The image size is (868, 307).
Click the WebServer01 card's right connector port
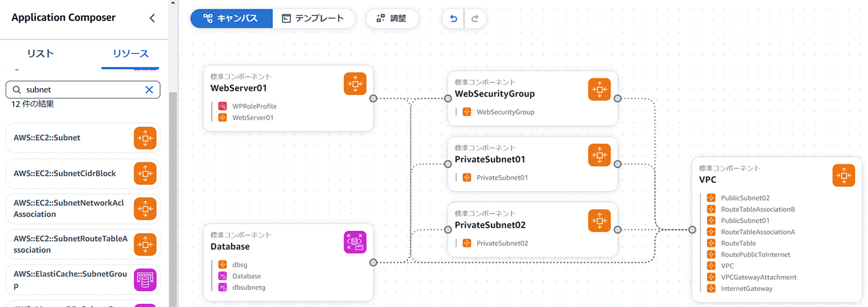[373, 98]
